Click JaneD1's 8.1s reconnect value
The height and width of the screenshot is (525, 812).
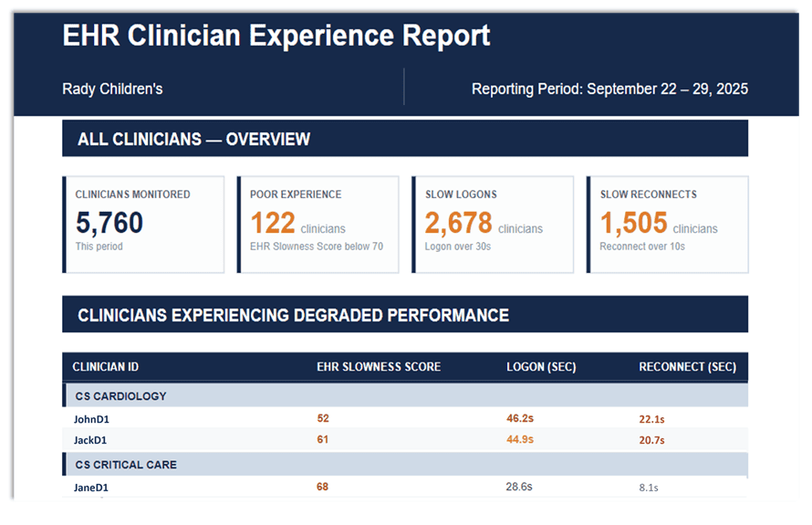(649, 488)
